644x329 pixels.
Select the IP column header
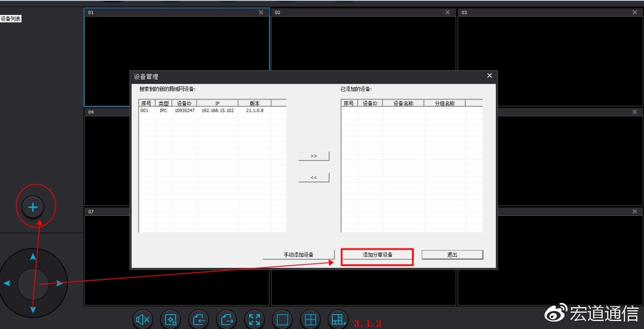217,103
